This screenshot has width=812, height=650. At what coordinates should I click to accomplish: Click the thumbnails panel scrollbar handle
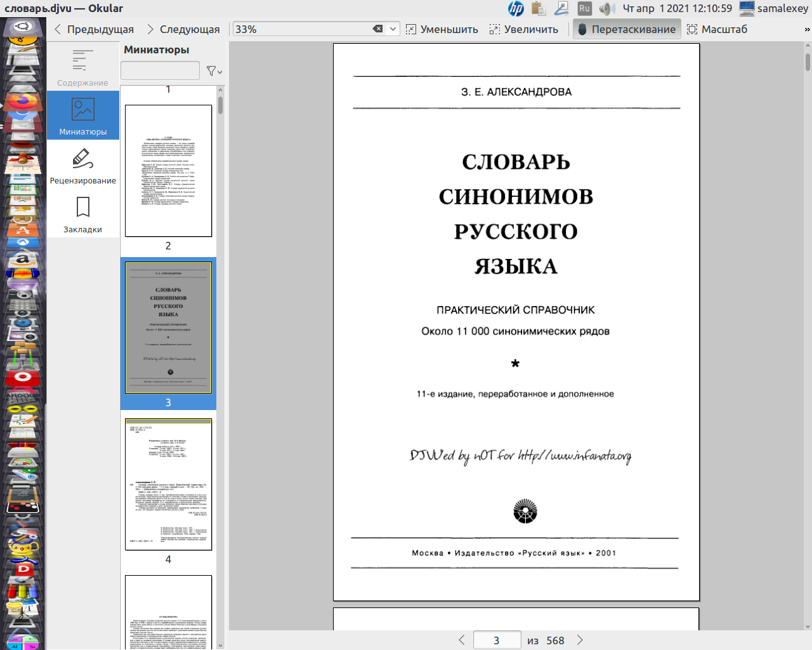point(220,105)
